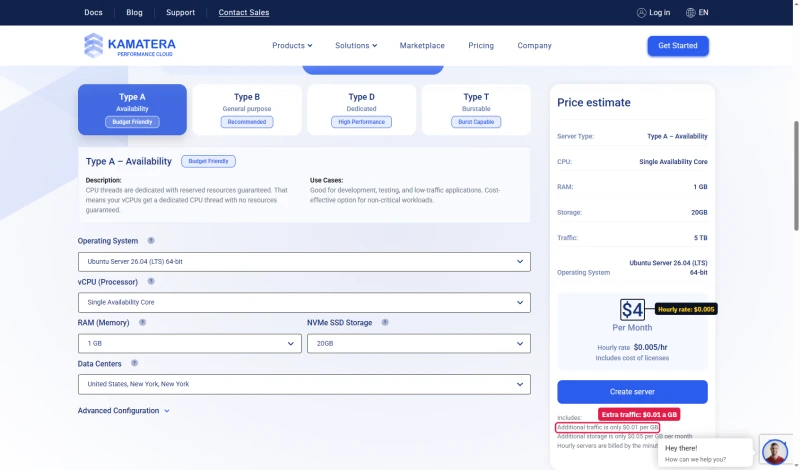Image resolution: width=800 pixels, height=470 pixels.
Task: Open the Operating System dropdown
Action: (x=304, y=262)
